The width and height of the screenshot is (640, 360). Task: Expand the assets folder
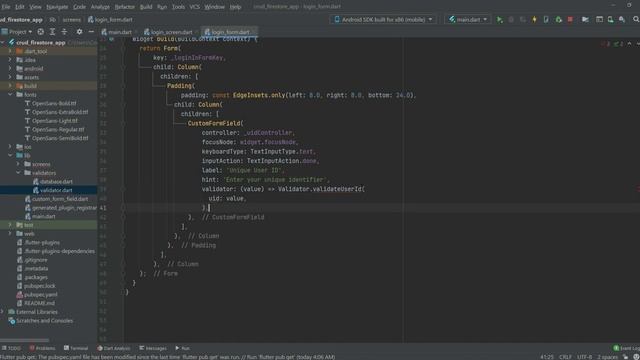[x=10, y=77]
